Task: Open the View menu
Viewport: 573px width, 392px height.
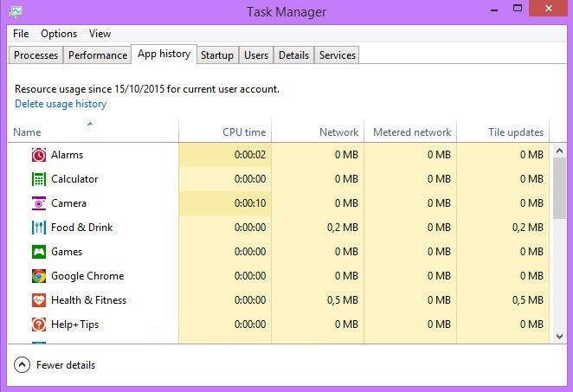Action: 100,34
